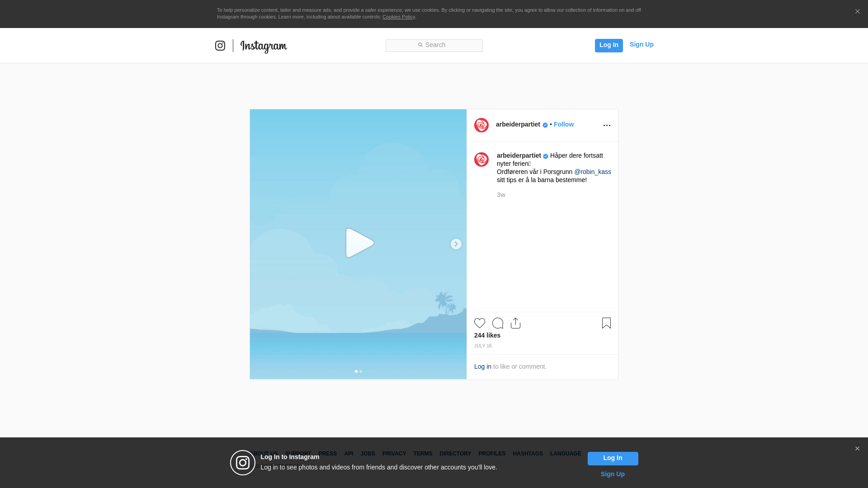Click the share post icon

click(x=515, y=323)
